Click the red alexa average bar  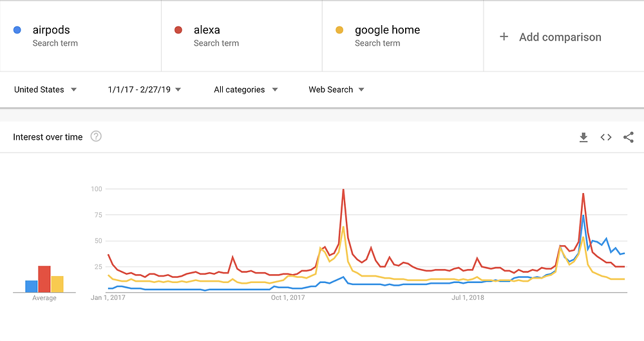coord(44,279)
